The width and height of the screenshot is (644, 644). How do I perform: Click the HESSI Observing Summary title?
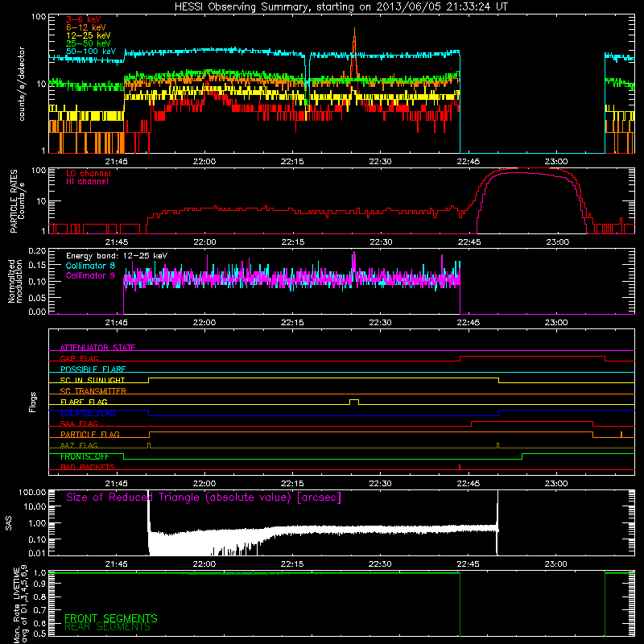point(341,7)
